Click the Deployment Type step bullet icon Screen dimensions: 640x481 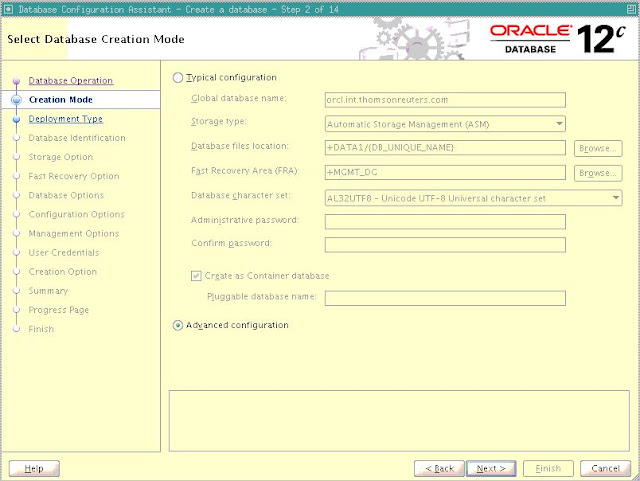[16, 119]
